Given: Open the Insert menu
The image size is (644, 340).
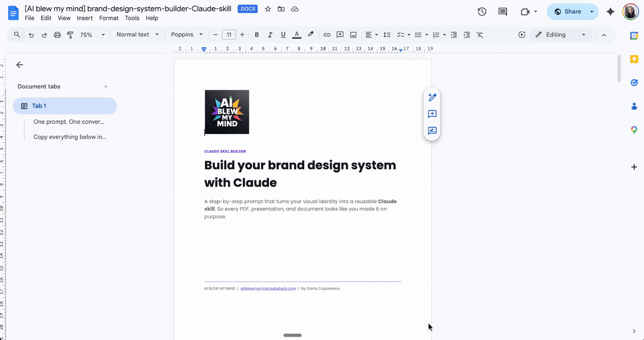Looking at the screenshot, I should 84,18.
